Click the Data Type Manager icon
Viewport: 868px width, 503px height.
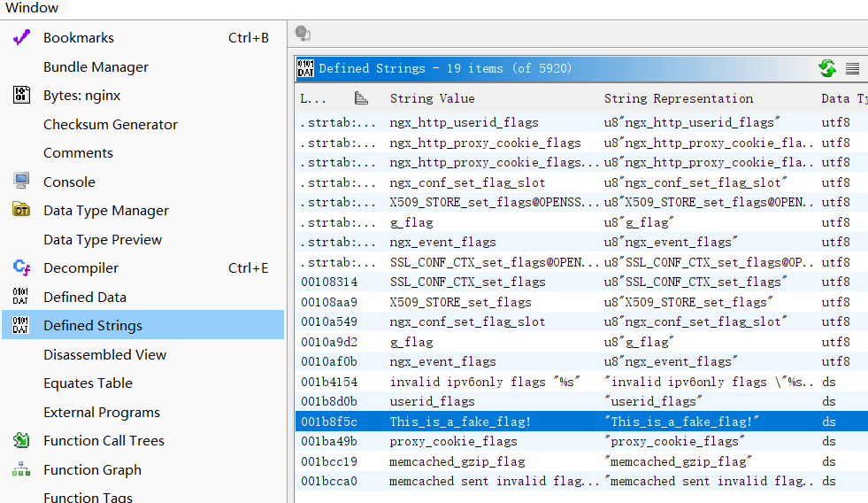[21, 210]
